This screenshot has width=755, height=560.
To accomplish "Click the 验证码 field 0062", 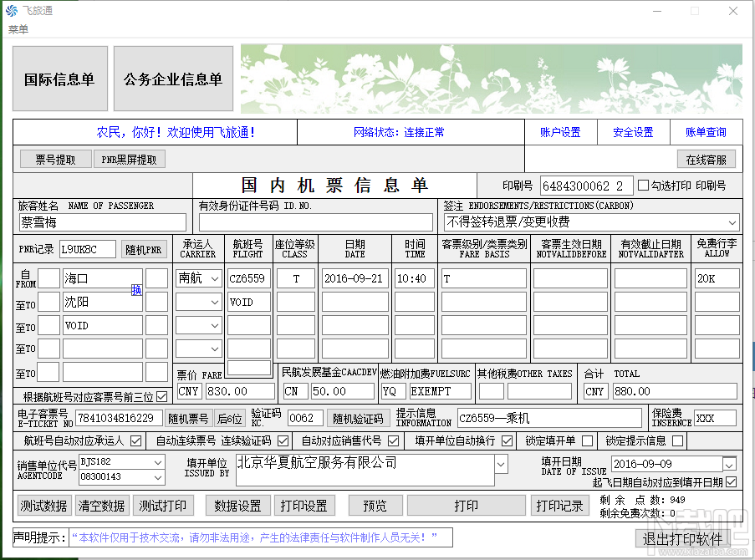I will [305, 418].
